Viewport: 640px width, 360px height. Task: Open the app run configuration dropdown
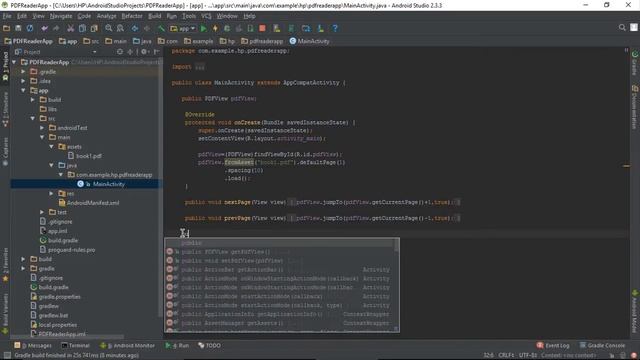[x=183, y=28]
